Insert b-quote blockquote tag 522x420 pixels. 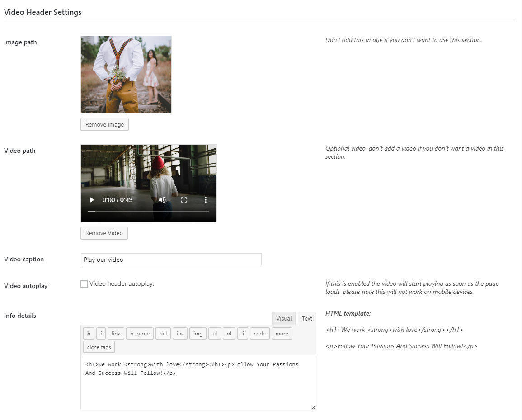coord(140,333)
